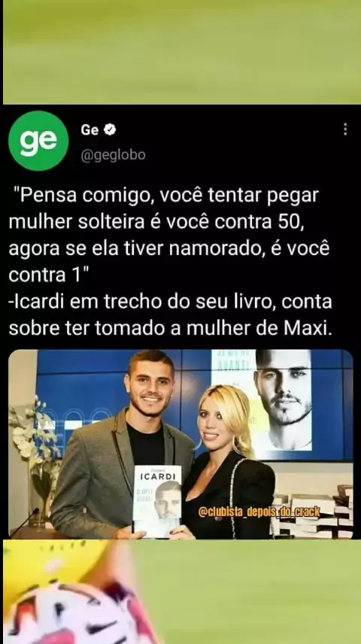The height and width of the screenshot is (644, 361).
Task: Click the "AVANTI" text on the poster
Action: (x=232, y=364)
